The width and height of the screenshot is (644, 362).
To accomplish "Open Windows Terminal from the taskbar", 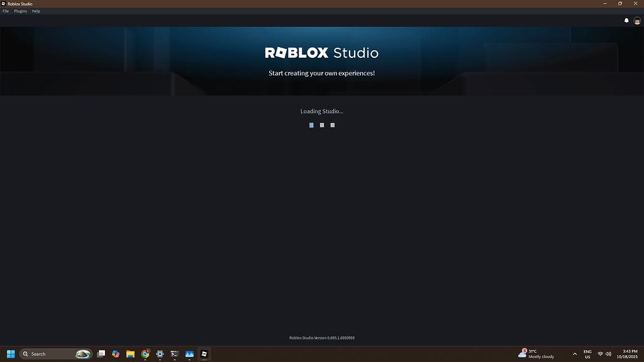I will coord(174,354).
